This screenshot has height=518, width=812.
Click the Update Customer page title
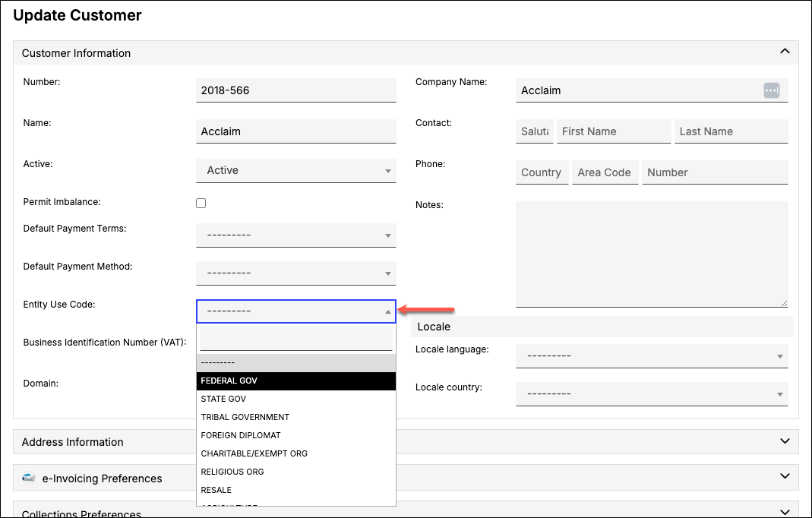[x=77, y=15]
